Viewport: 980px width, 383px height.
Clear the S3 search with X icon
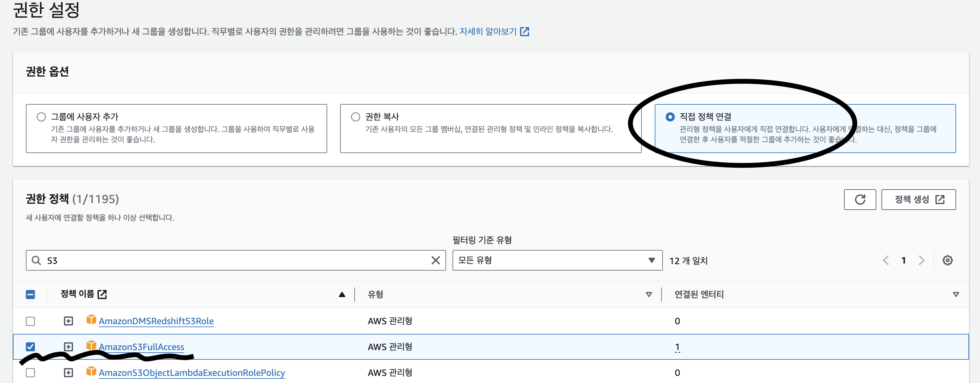pyautogui.click(x=435, y=261)
